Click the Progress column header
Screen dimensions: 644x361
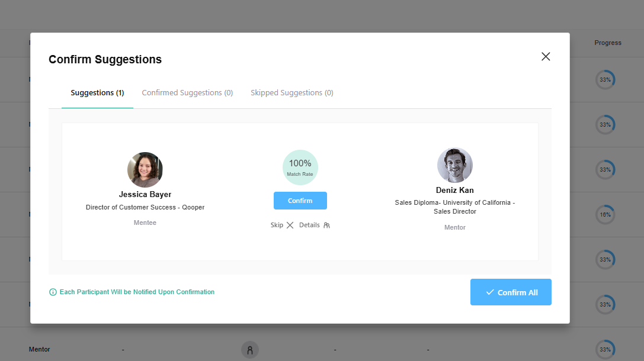coord(608,43)
